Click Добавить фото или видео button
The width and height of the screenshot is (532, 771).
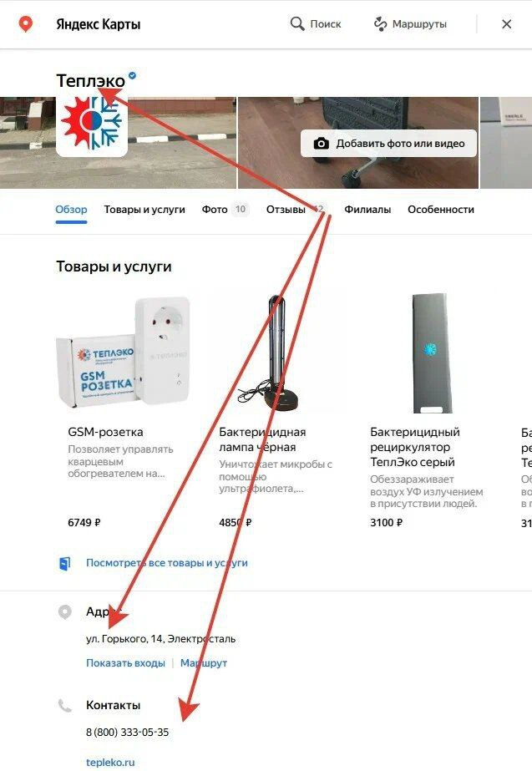(388, 144)
